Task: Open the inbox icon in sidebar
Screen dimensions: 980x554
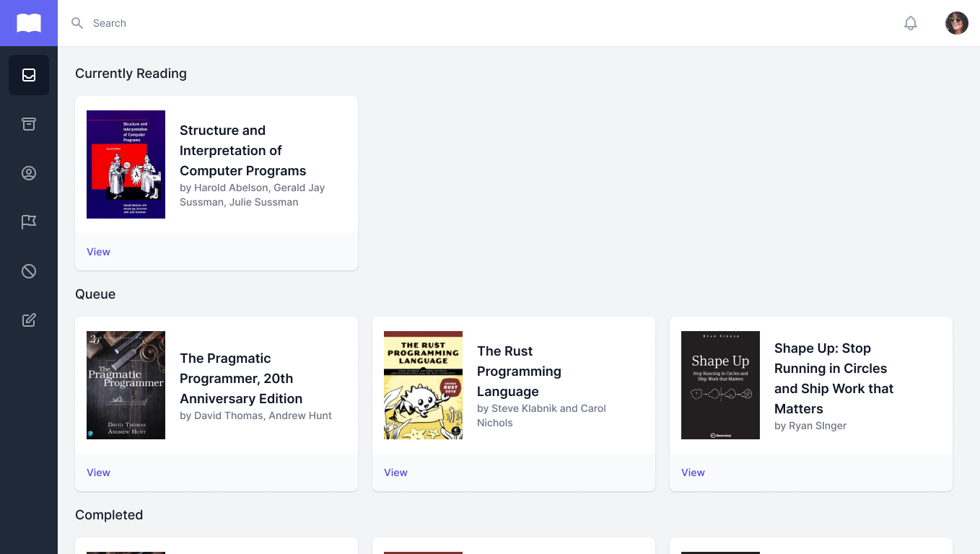Action: (29, 75)
